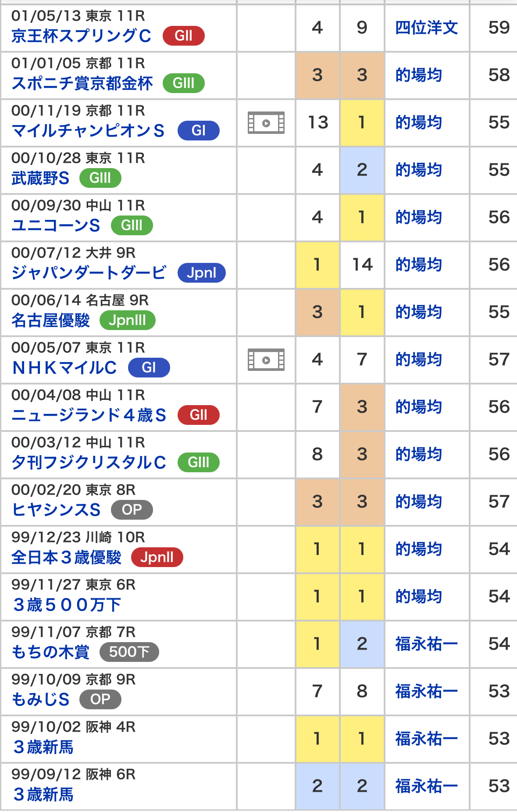Open 全日本3歳優駿 race details

tap(66, 557)
